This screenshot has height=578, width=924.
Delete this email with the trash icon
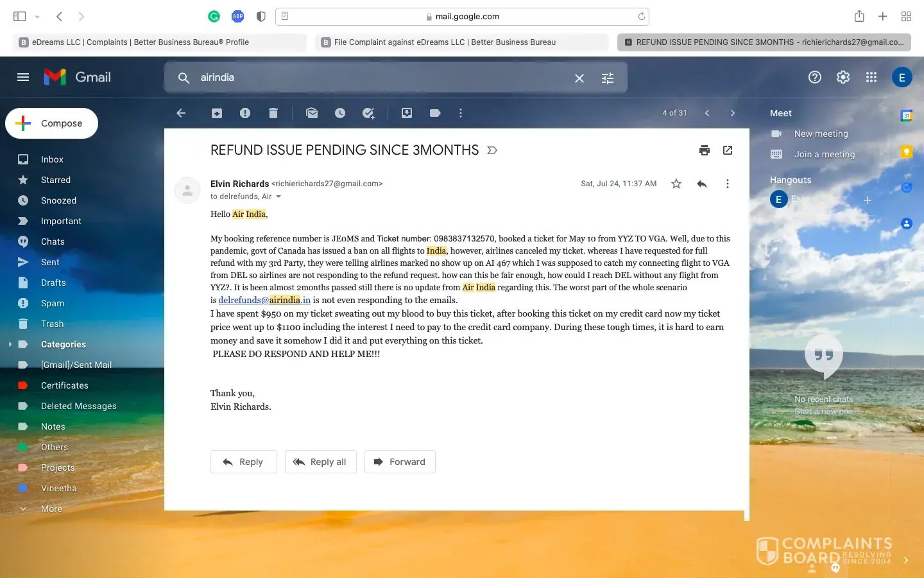(x=273, y=113)
